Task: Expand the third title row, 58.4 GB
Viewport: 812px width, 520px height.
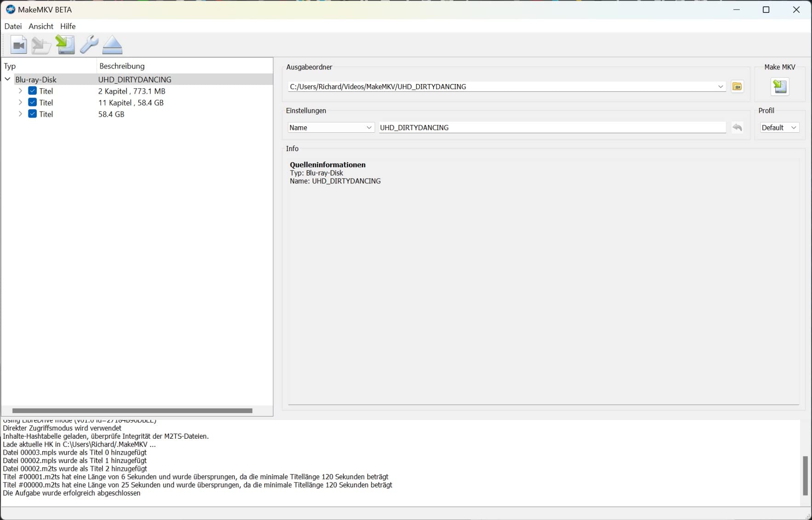Action: pos(20,114)
